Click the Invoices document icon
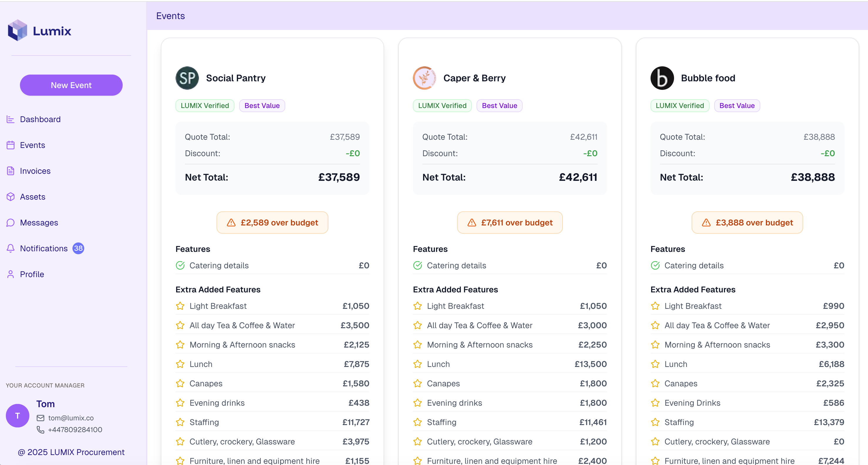The width and height of the screenshot is (868, 465). [x=11, y=171]
